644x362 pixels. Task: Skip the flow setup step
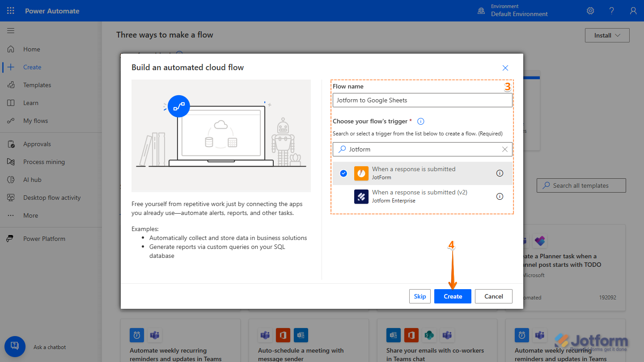(x=419, y=296)
